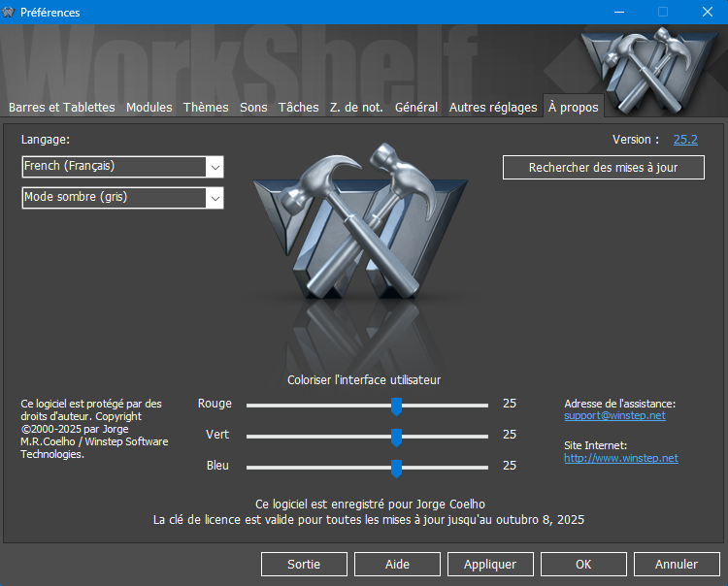This screenshot has height=586, width=728.
Task: Visit the http://www.winstep.net website link
Action: pos(620,458)
